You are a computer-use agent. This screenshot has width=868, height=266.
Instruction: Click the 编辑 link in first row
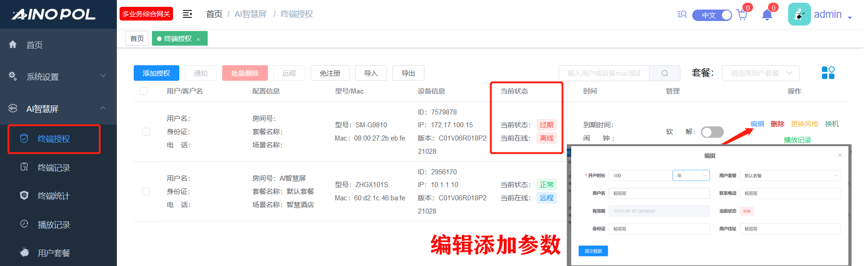757,124
